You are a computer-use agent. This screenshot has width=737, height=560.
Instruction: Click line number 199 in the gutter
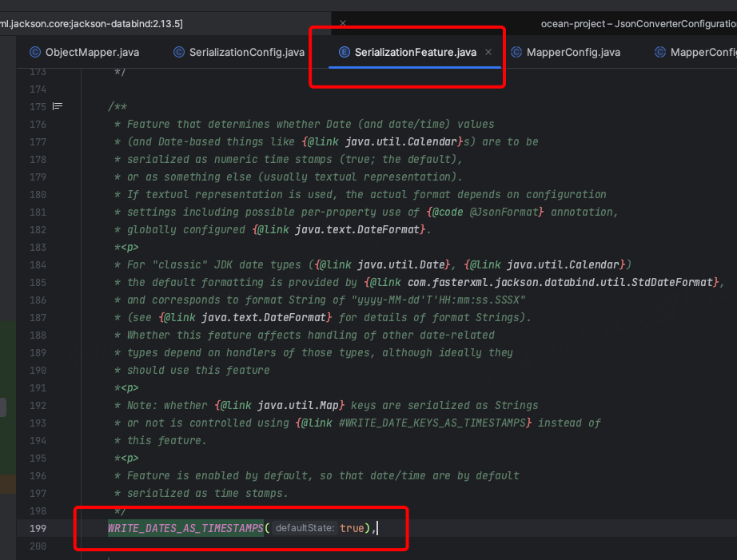coord(38,528)
